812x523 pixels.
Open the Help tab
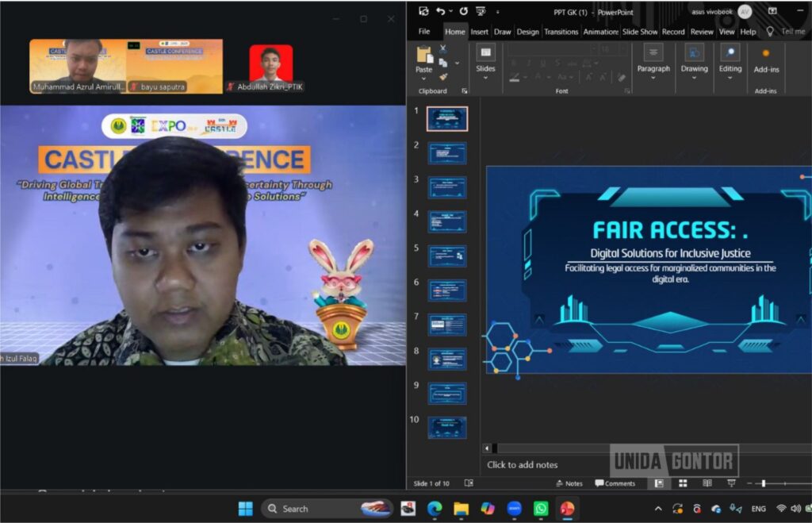click(x=748, y=32)
